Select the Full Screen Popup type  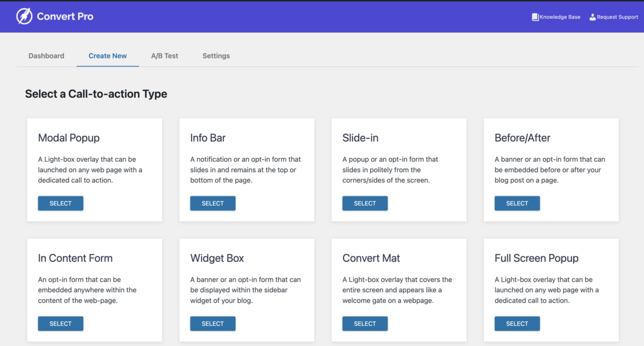[x=517, y=323]
